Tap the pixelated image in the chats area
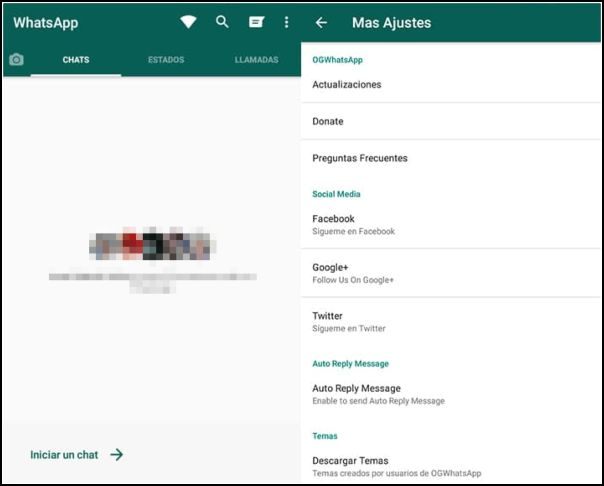604x486 pixels. 153,245
